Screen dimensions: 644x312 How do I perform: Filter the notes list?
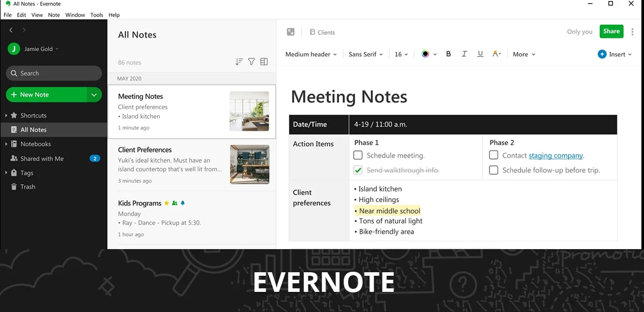click(252, 61)
